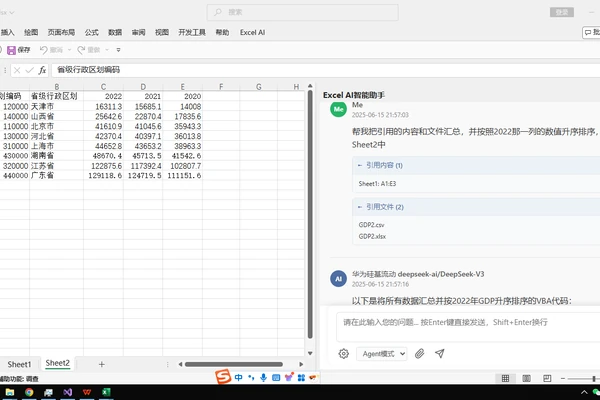Open the 插入 ribbon tab
This screenshot has height=400, width=600.
click(x=7, y=33)
